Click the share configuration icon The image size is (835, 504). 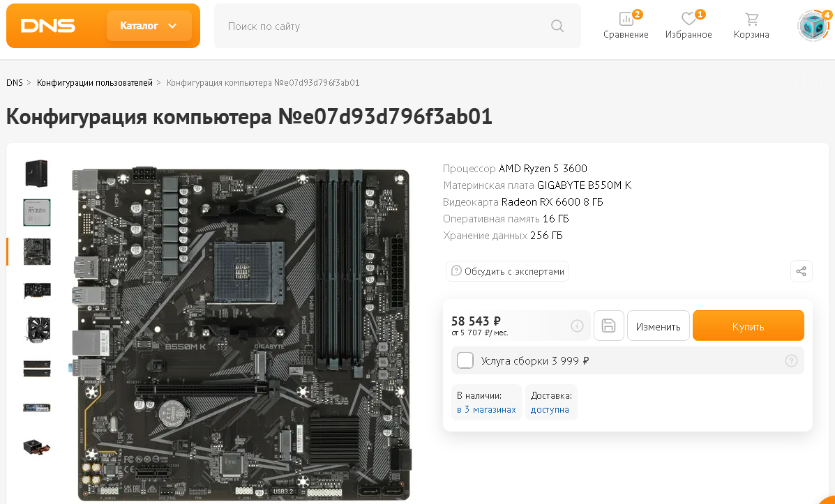(801, 271)
